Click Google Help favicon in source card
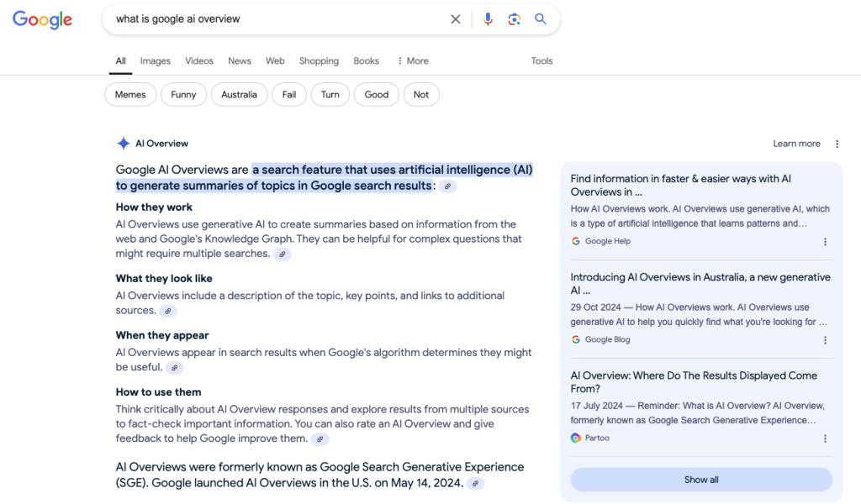The height and width of the screenshot is (504, 861). 575,241
